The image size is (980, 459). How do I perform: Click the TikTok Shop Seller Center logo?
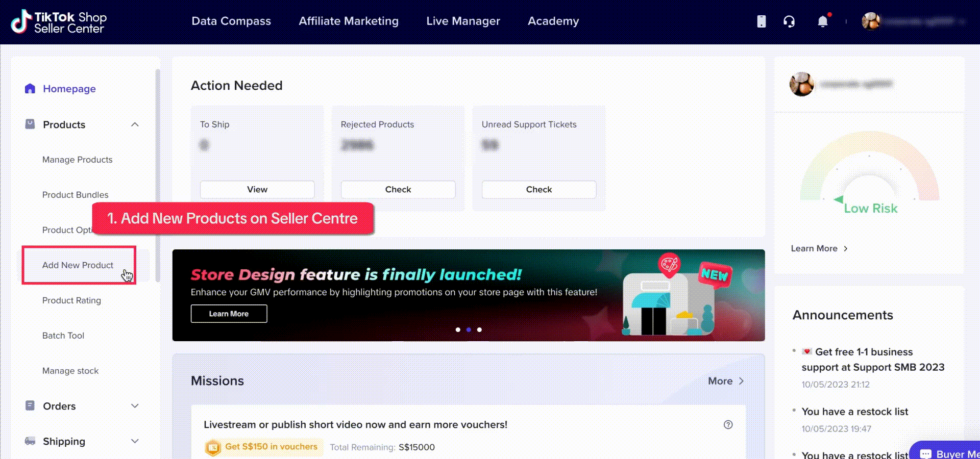[59, 22]
